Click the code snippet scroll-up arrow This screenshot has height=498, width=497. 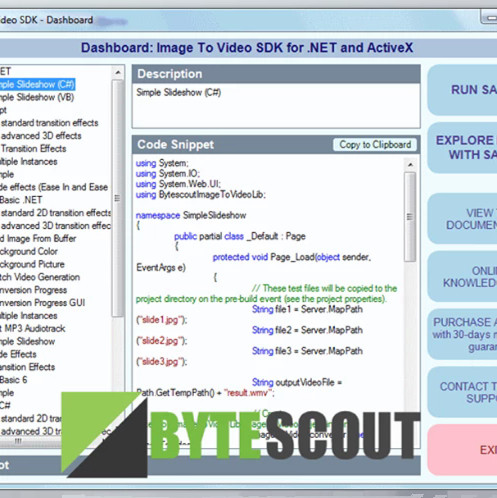410,165
